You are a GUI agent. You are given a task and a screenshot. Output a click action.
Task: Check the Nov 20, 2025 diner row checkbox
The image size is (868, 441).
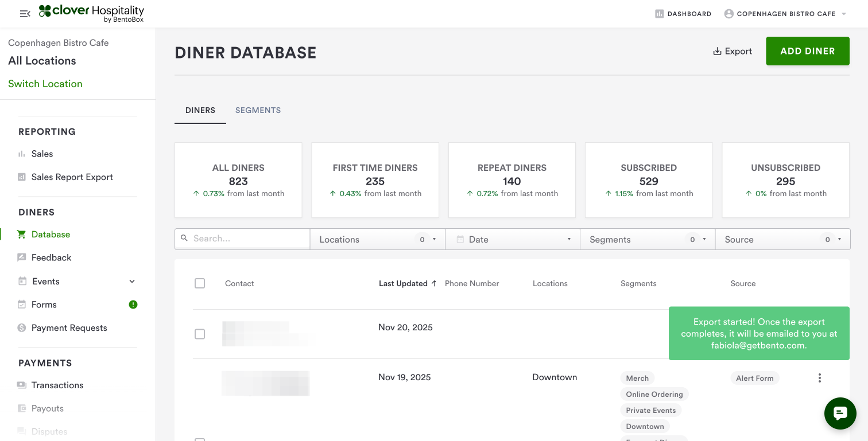point(200,334)
